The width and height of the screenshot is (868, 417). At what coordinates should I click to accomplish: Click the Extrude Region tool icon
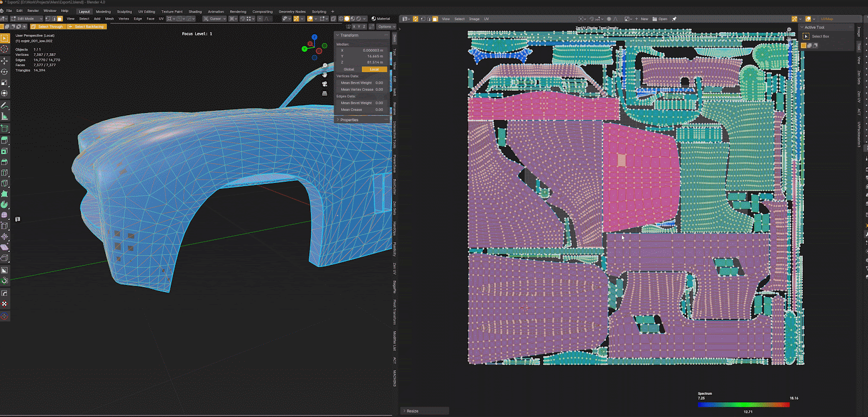pos(4,129)
